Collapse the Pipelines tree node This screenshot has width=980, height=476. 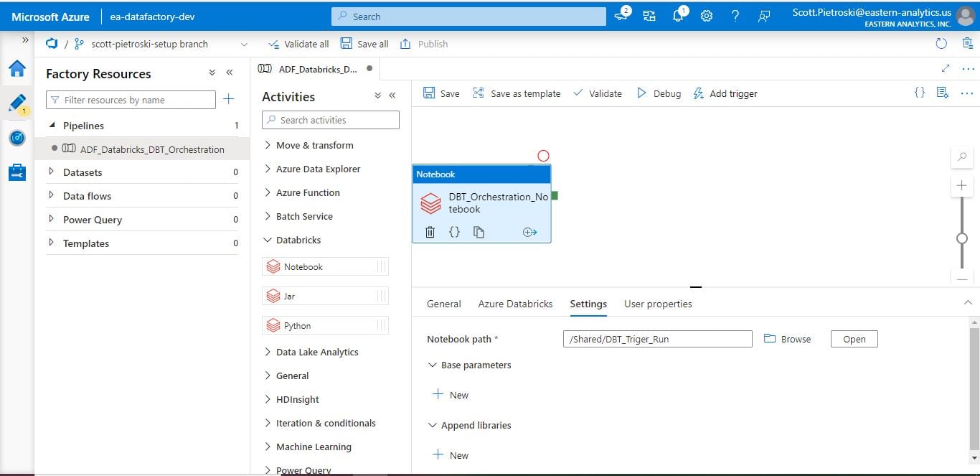tap(51, 125)
